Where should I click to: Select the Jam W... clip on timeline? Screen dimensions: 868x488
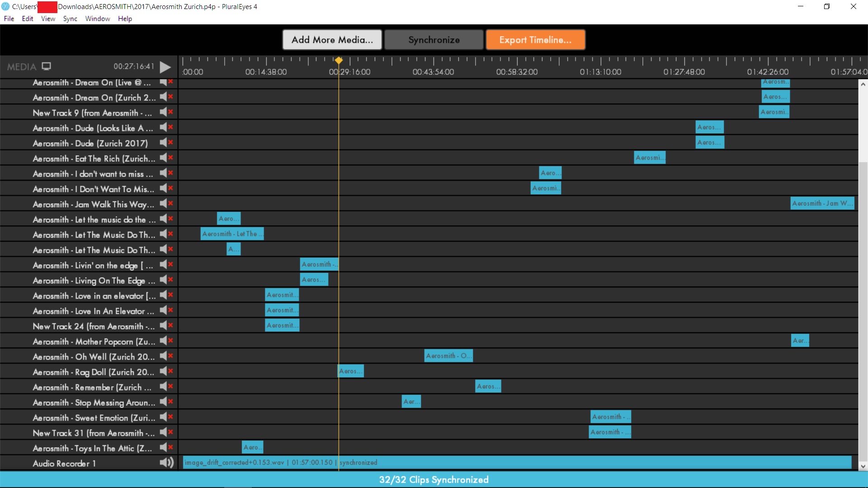[822, 203]
